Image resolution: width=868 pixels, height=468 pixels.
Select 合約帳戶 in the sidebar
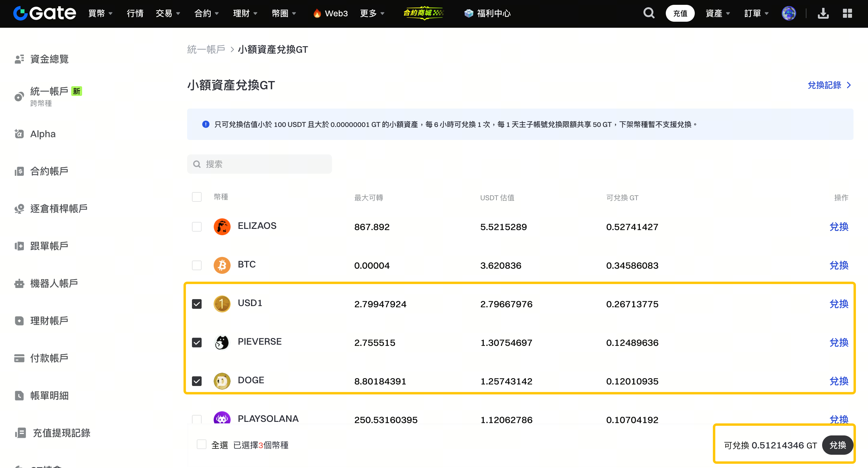pyautogui.click(x=49, y=171)
